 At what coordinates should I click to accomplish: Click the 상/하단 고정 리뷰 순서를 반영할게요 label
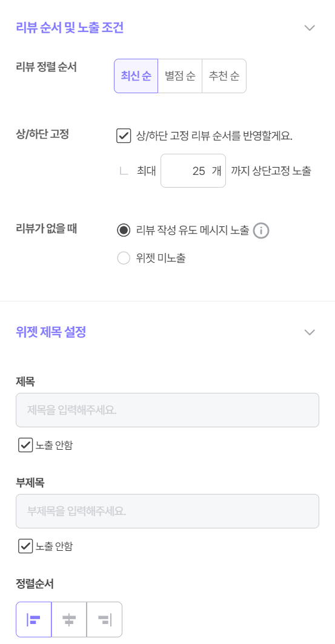pyautogui.click(x=214, y=136)
